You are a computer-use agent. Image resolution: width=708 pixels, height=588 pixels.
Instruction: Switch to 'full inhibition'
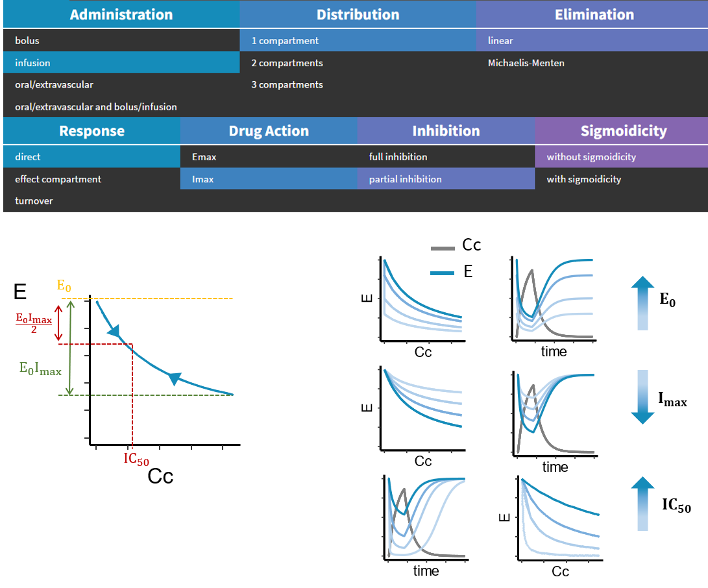pyautogui.click(x=398, y=156)
